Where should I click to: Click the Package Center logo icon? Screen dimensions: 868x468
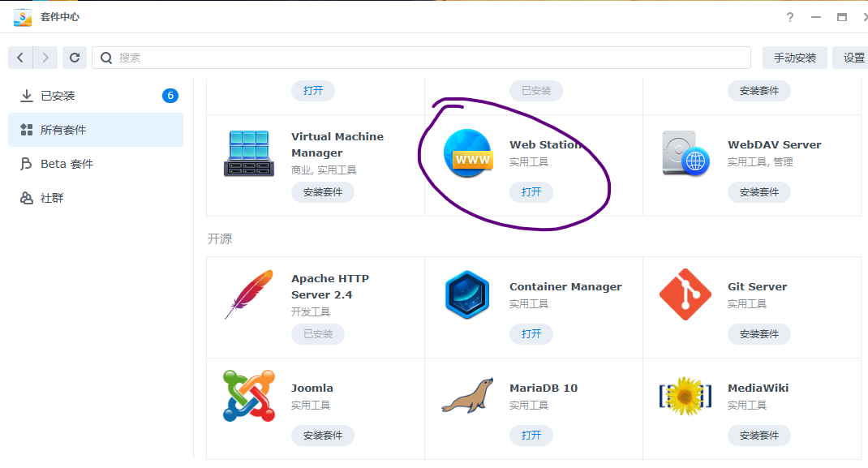coord(22,16)
